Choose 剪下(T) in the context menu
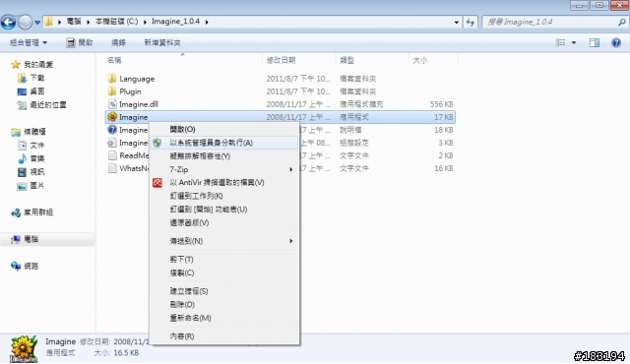The image size is (630, 364). coord(224,260)
